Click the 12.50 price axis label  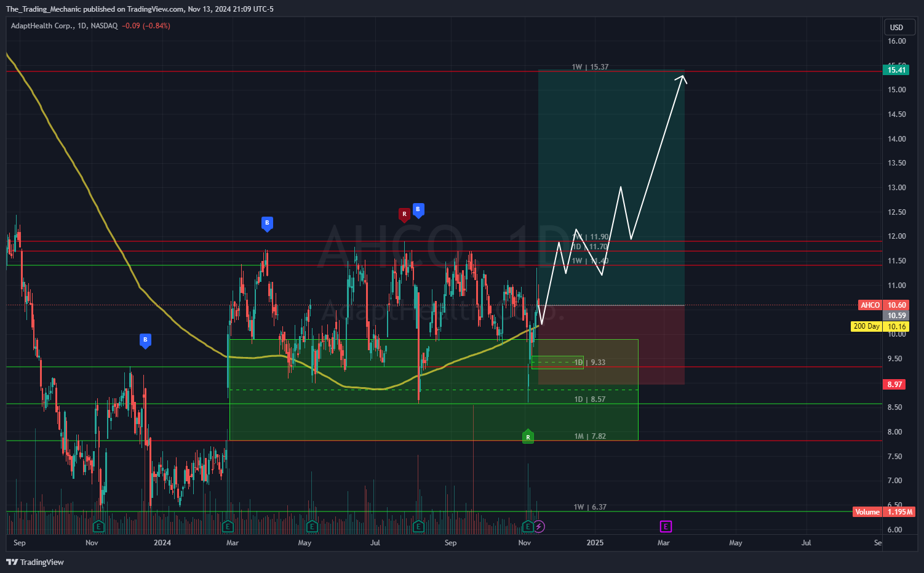(896, 212)
